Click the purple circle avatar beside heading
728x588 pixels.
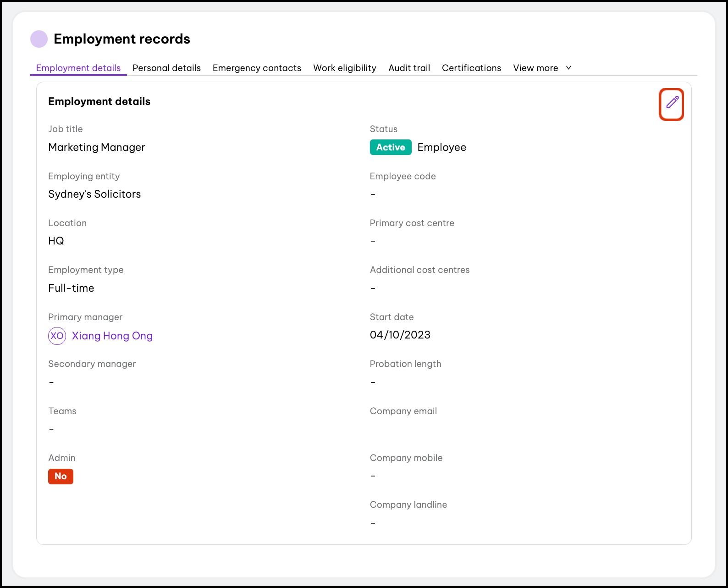click(x=39, y=39)
